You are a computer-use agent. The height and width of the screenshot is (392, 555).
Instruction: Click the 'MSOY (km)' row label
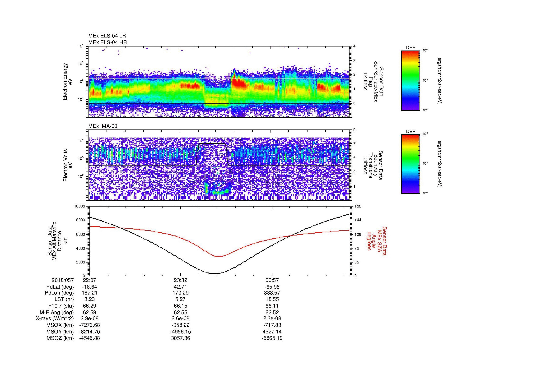pos(60,332)
